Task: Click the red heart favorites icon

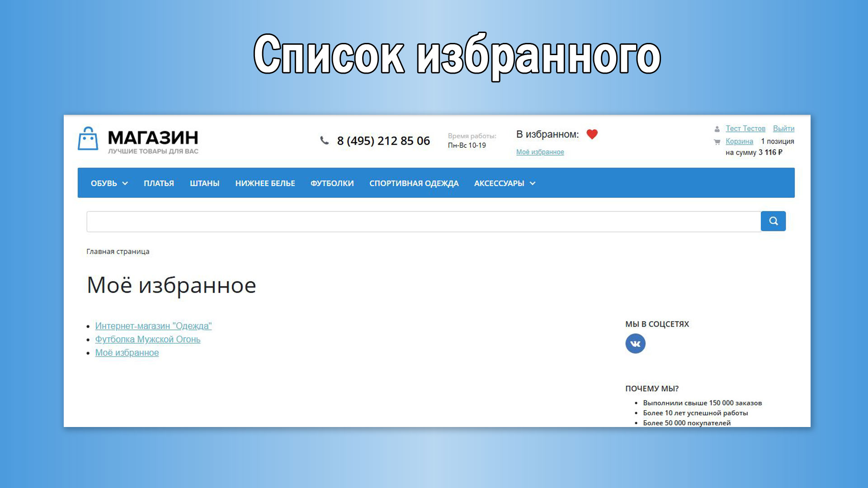Action: click(x=592, y=134)
